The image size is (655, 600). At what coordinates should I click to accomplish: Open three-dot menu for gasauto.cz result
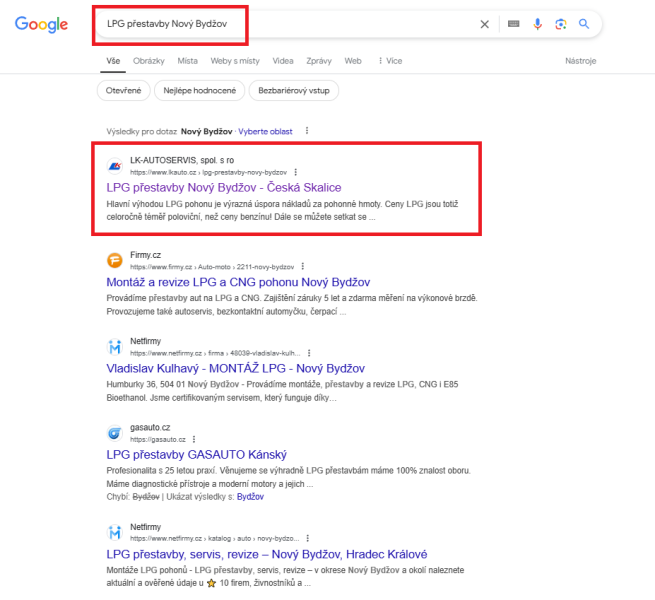(x=194, y=439)
